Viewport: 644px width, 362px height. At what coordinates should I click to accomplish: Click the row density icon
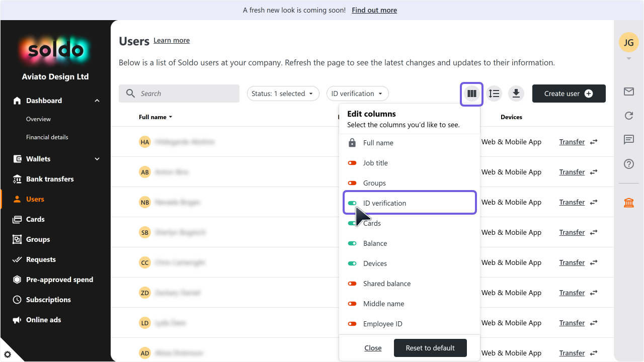coord(494,94)
